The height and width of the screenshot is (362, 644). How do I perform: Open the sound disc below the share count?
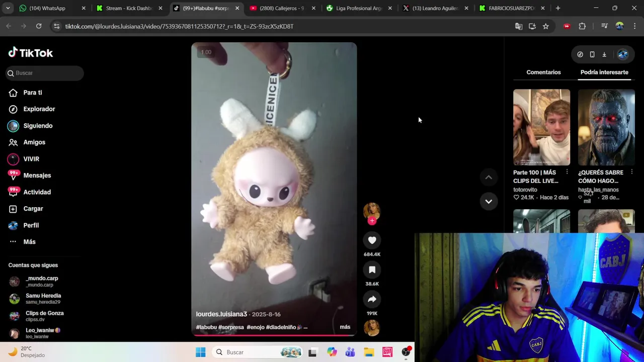click(x=372, y=328)
